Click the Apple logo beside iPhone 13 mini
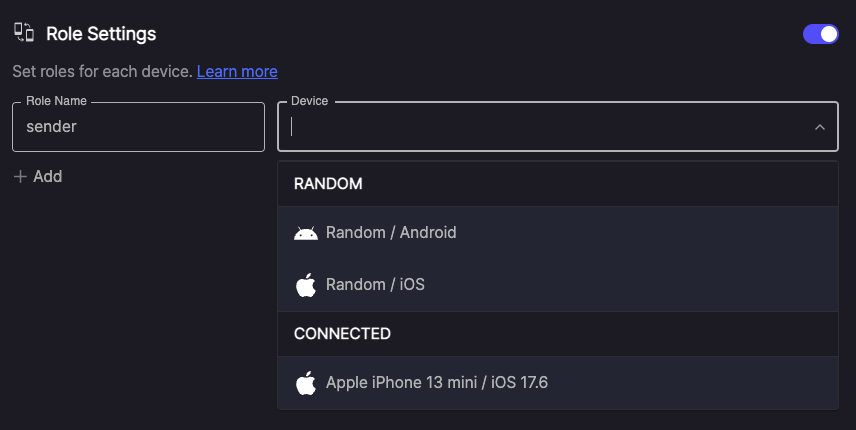This screenshot has height=430, width=856. [306, 383]
